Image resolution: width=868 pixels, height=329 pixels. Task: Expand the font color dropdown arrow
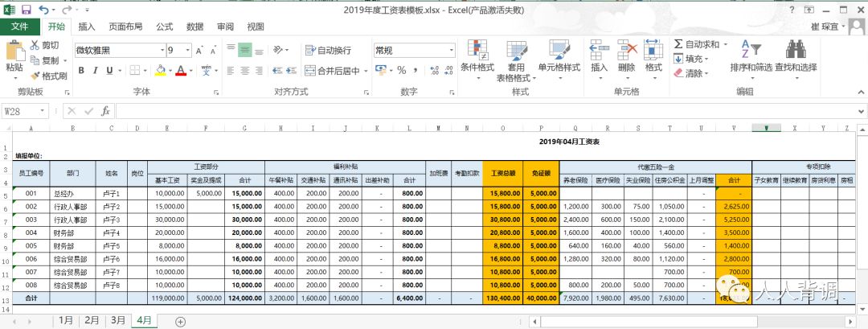coord(191,70)
